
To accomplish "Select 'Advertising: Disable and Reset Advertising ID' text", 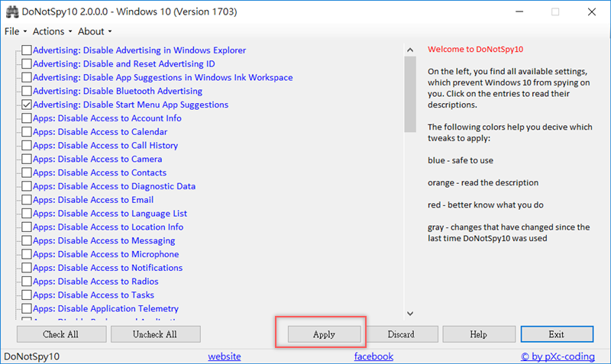I will [x=124, y=64].
